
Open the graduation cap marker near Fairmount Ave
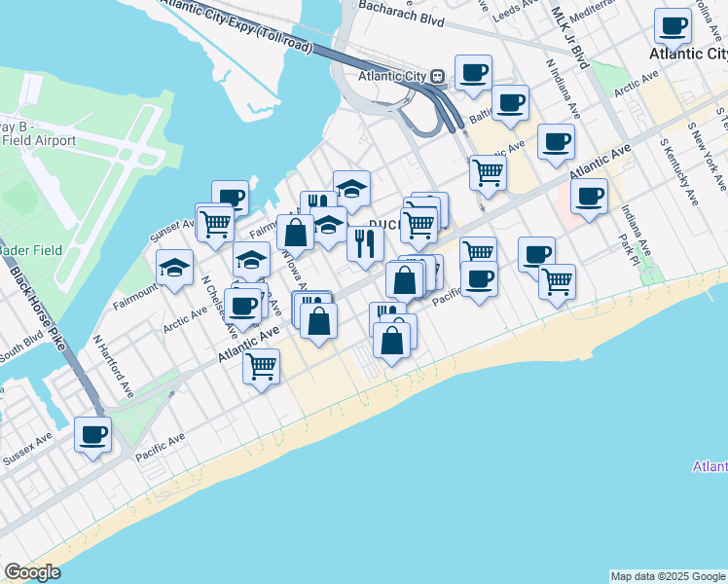pos(175,268)
